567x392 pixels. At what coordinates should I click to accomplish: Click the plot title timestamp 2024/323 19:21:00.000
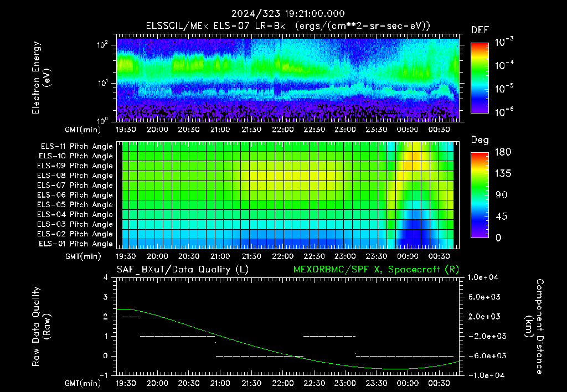point(288,14)
